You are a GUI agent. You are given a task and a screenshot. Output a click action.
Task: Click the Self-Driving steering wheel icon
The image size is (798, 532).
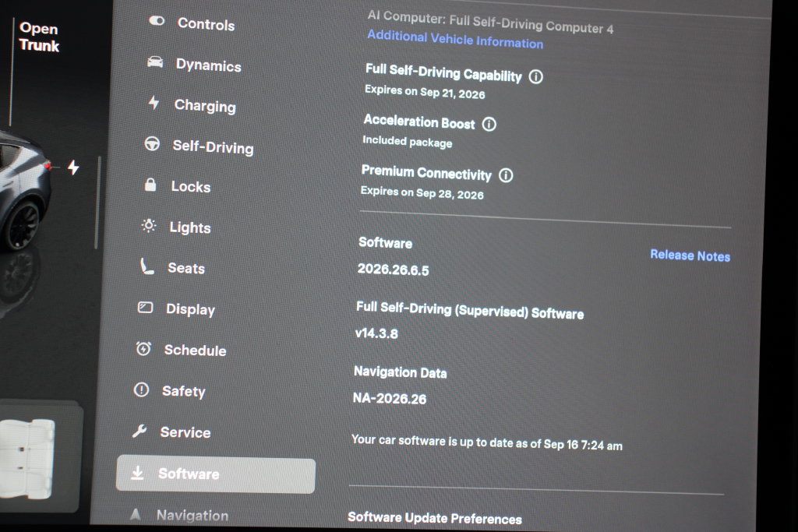[x=152, y=144]
